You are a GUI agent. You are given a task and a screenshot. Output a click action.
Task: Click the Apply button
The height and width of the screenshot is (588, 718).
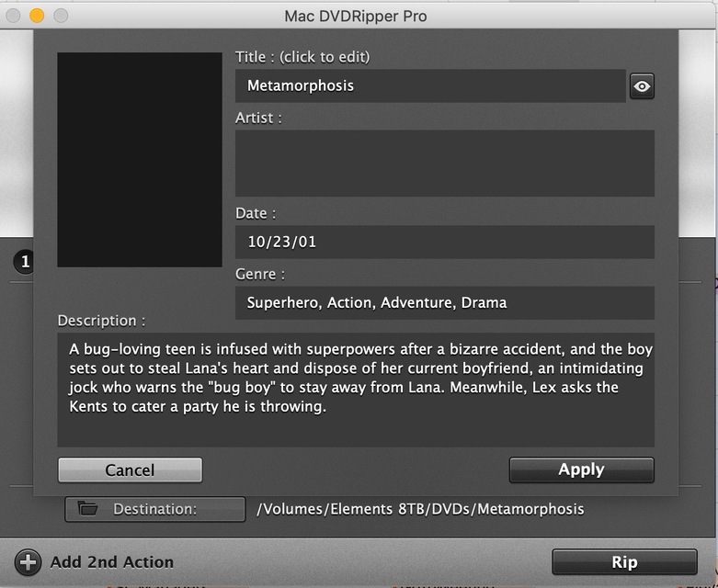pos(582,470)
